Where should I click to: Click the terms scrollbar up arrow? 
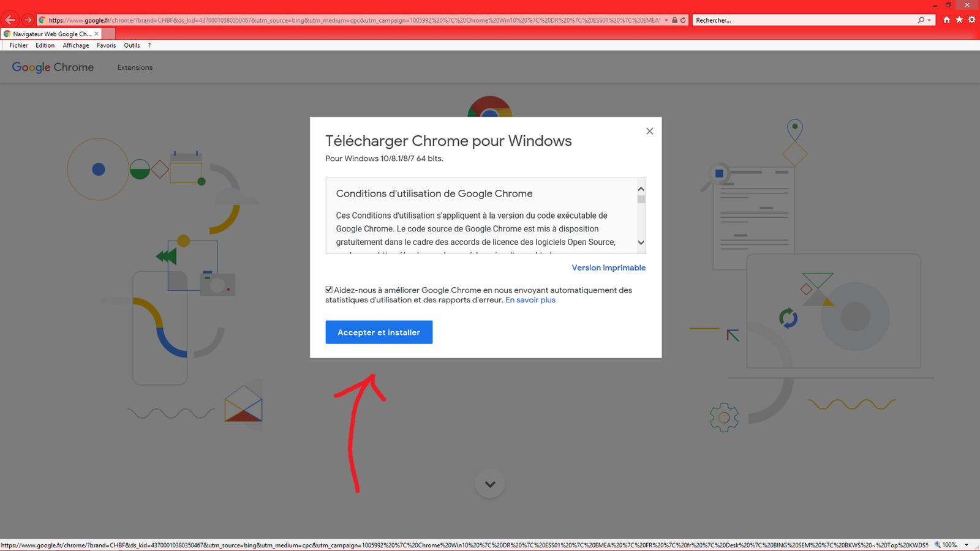641,189
